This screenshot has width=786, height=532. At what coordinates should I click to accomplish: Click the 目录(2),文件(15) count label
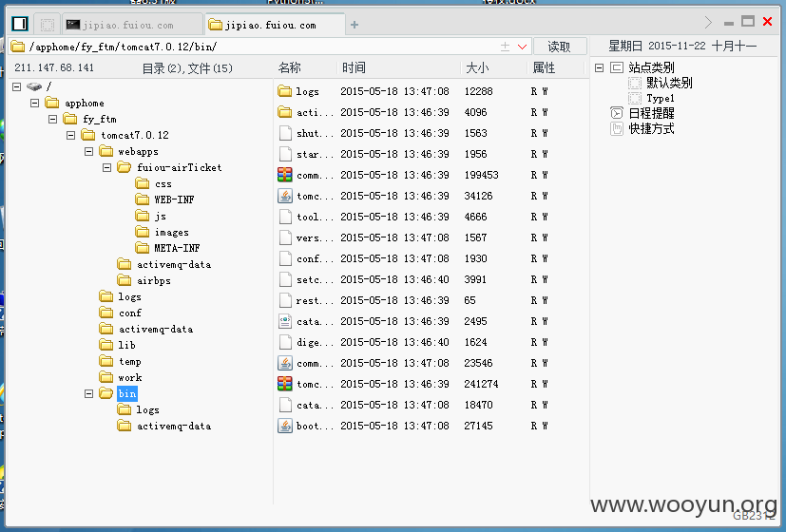(x=187, y=68)
